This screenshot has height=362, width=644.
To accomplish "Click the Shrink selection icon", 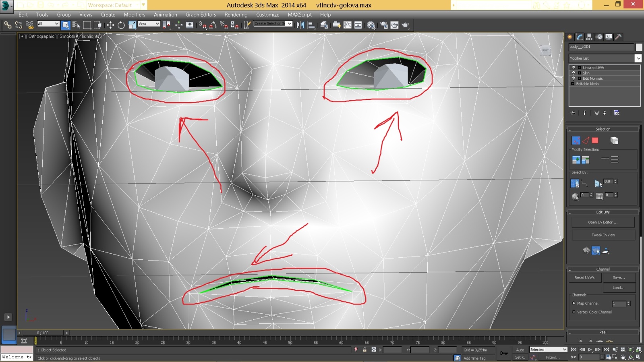I will coord(586,160).
